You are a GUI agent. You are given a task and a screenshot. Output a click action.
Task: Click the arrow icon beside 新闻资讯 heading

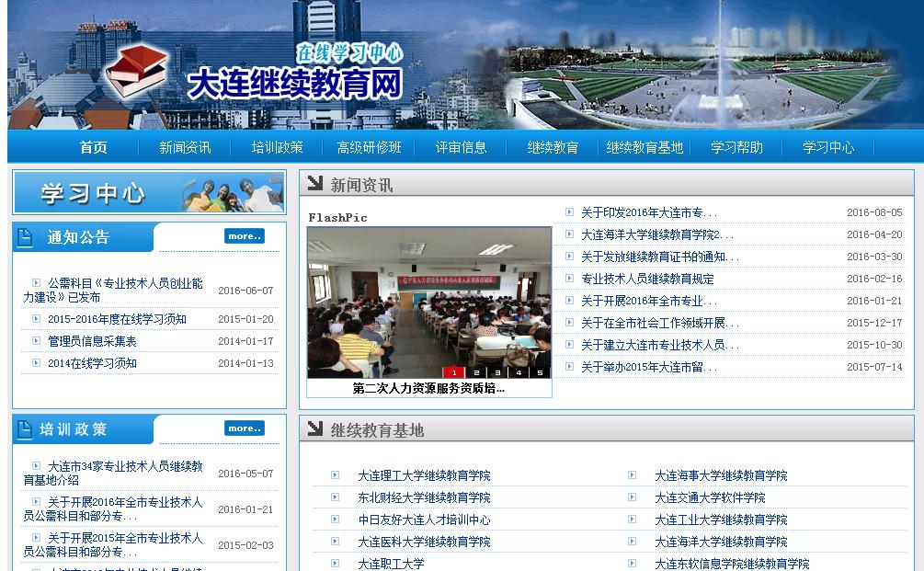[315, 184]
